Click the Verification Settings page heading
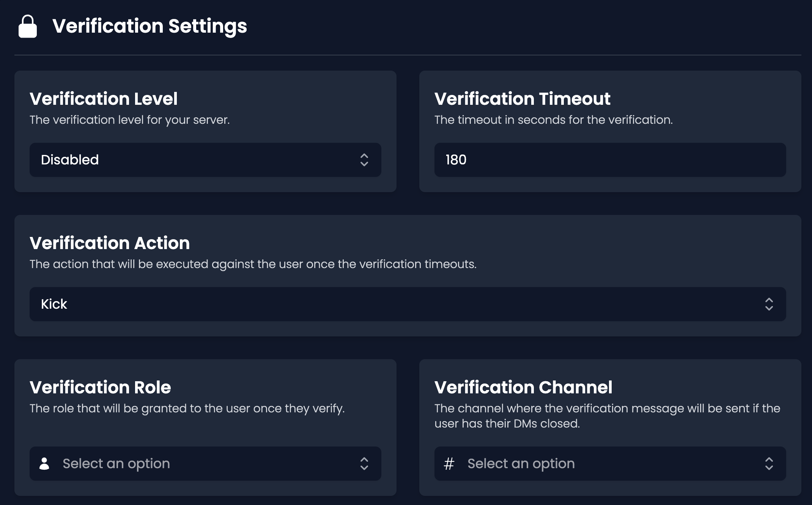This screenshot has width=812, height=505. click(149, 26)
